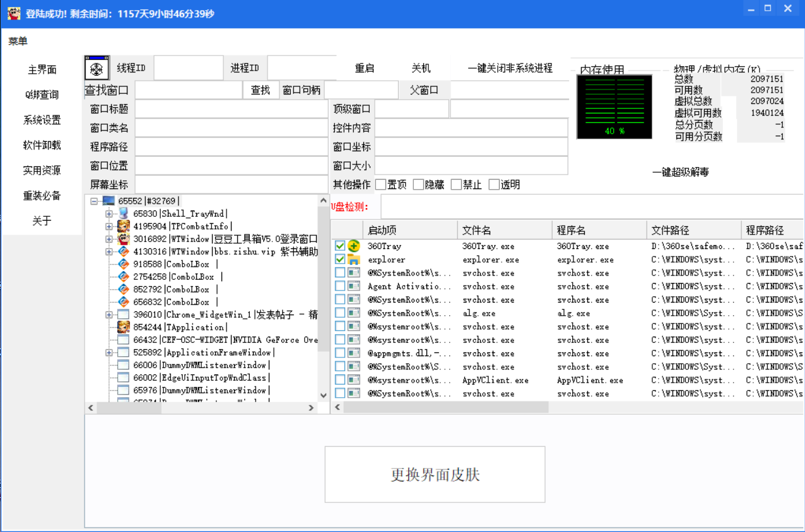Viewport: 805px width, 532px height.
Task: Open the 关于 tab
Action: pyautogui.click(x=42, y=221)
